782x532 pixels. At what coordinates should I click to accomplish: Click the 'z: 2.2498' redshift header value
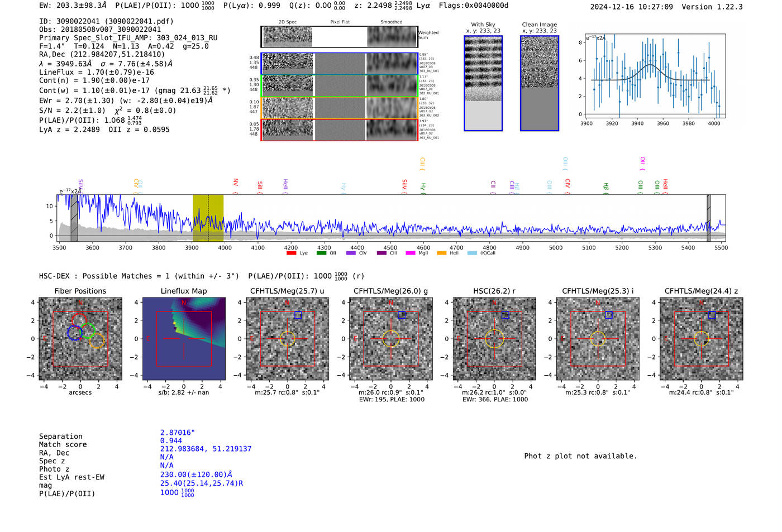(373, 6)
